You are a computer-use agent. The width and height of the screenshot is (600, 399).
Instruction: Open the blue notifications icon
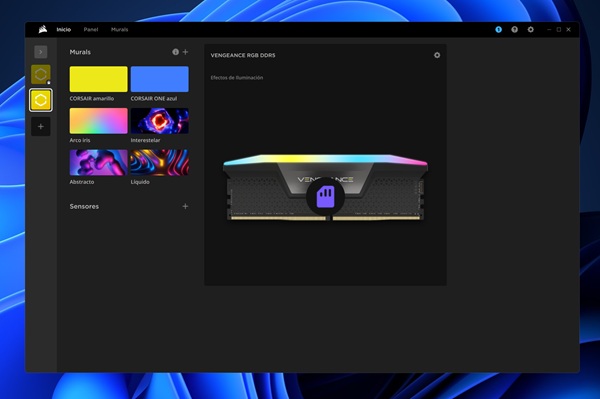[498, 29]
